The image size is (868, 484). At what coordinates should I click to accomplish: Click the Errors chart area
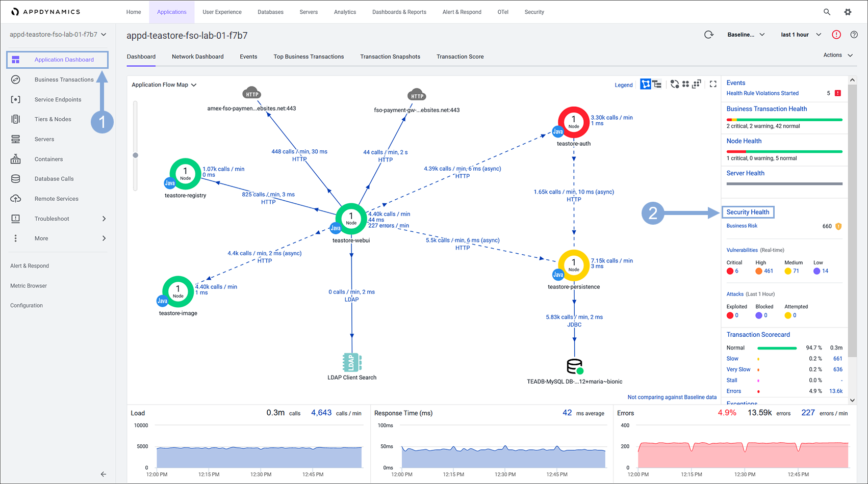[743, 448]
